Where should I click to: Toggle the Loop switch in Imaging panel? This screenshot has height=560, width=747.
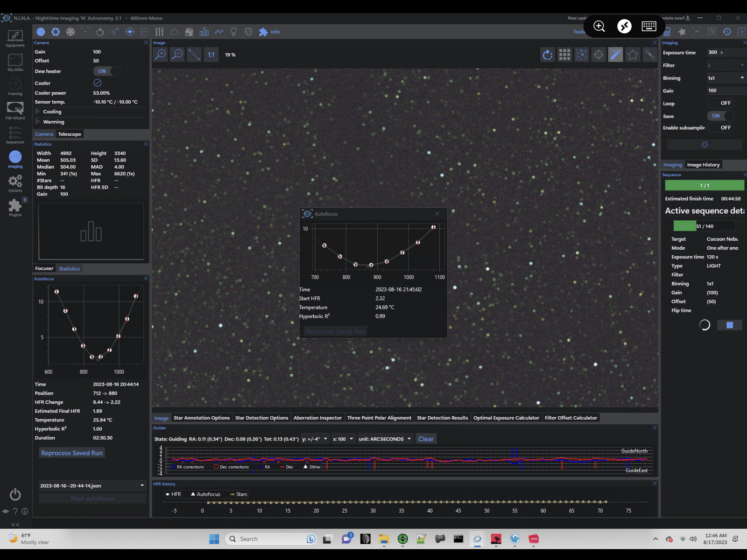[721, 103]
